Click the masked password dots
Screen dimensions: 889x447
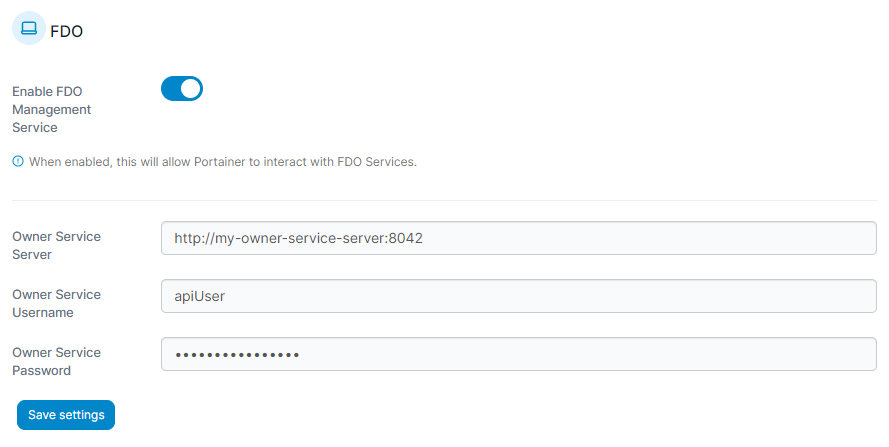(x=237, y=355)
